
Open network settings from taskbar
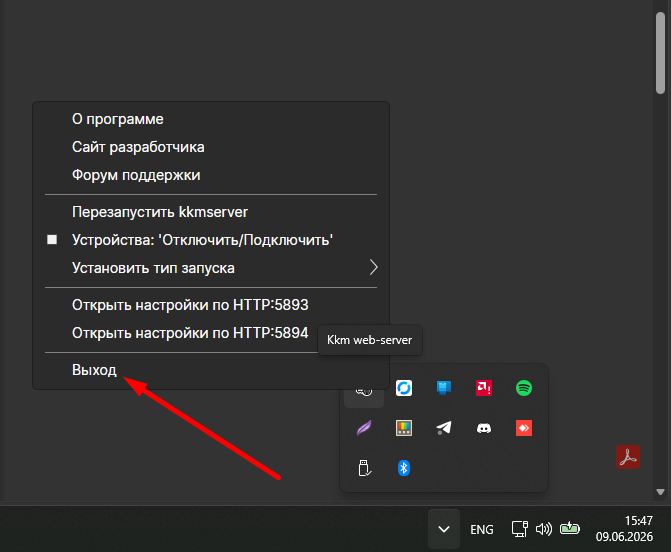(x=520, y=529)
